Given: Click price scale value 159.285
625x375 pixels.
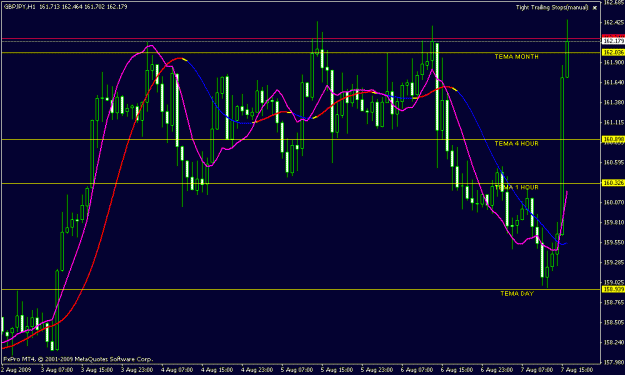Looking at the screenshot, I should pos(614,262).
